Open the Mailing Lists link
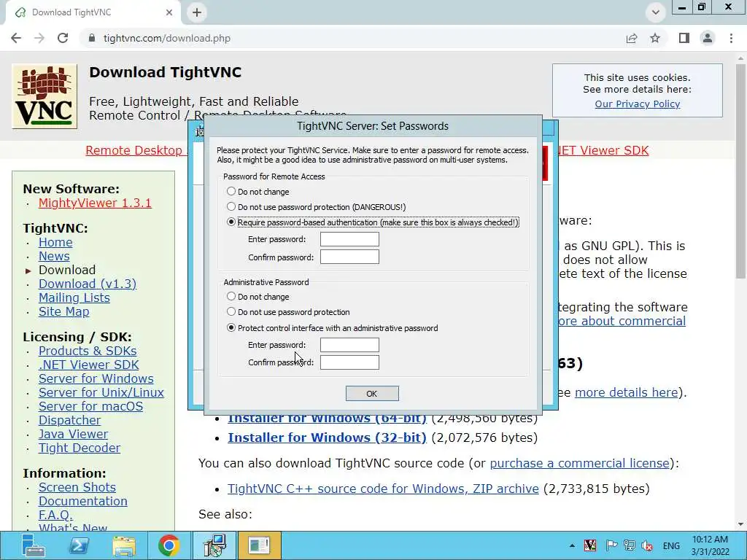This screenshot has height=560, width=747. 74,297
